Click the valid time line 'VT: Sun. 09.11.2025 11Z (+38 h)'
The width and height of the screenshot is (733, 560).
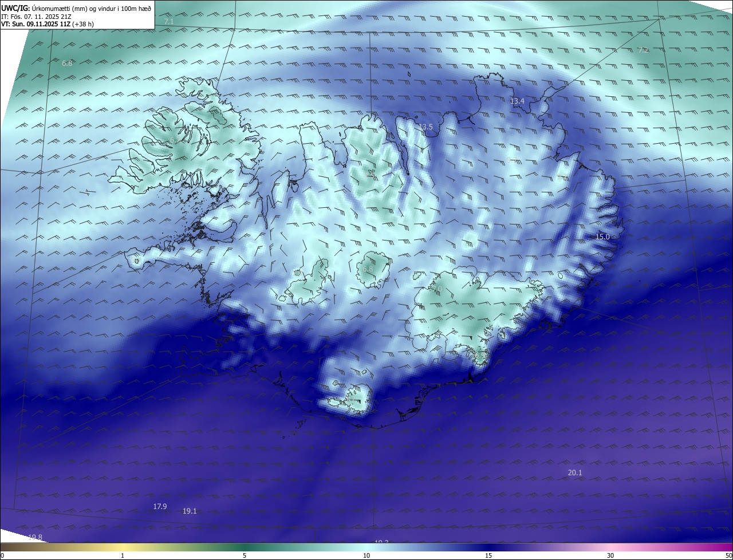click(x=48, y=24)
